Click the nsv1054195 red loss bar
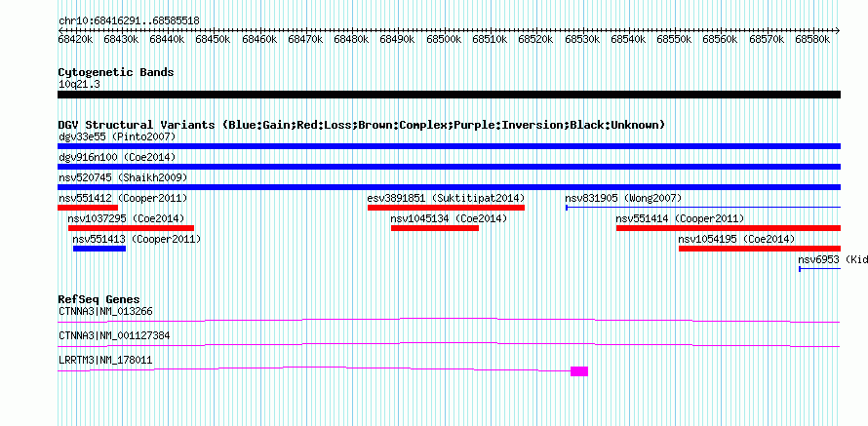Screen dimensions: 868x426 tap(760, 249)
